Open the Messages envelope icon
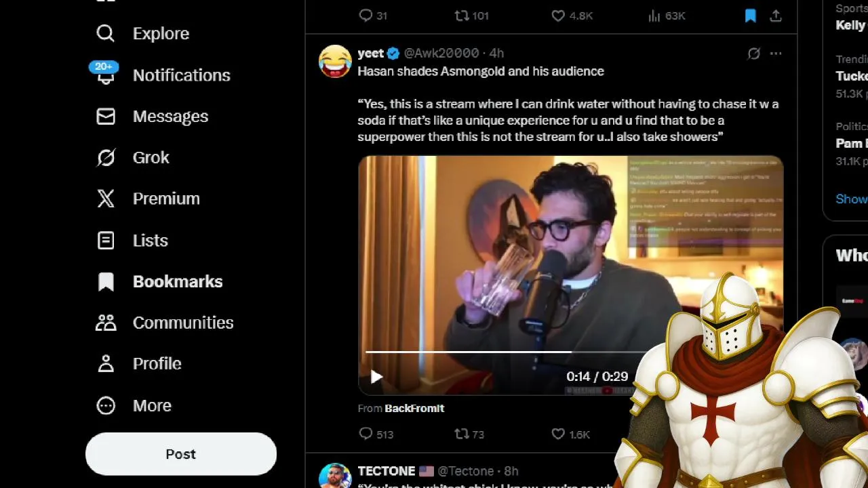Screen dimensions: 868x488 click(106, 117)
